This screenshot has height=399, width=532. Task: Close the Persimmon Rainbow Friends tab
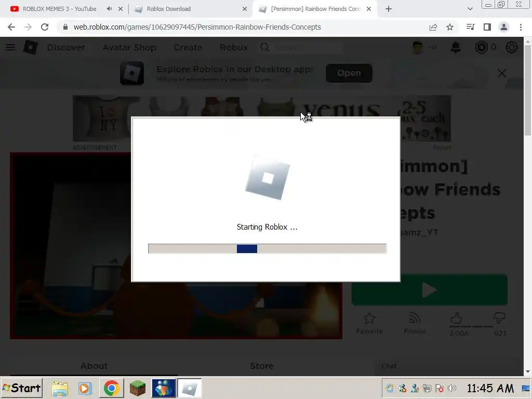(x=369, y=9)
